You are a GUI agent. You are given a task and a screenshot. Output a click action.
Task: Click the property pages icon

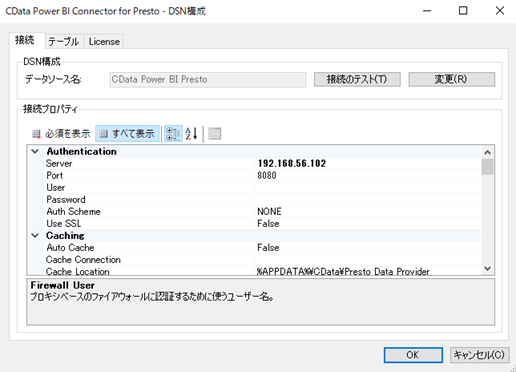(x=214, y=134)
